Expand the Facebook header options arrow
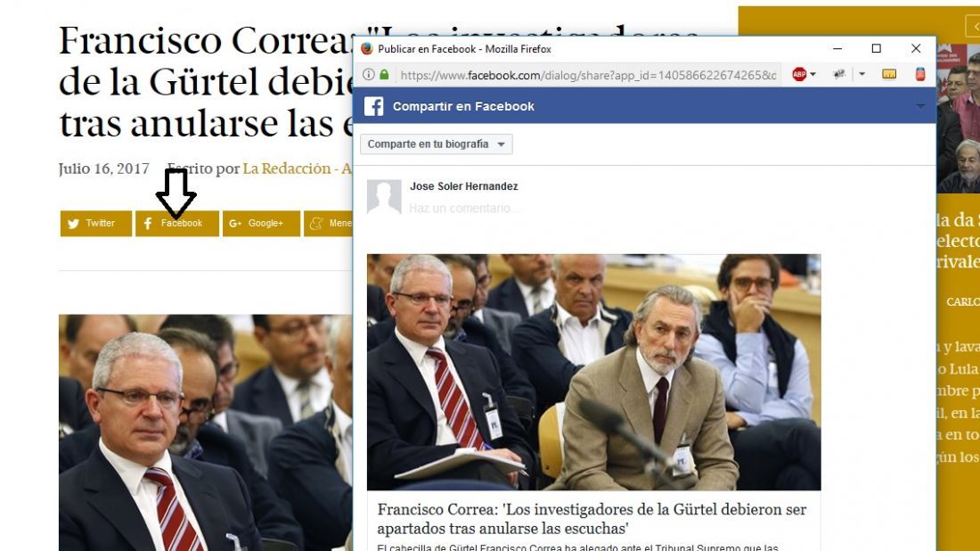The width and height of the screenshot is (980, 551). coord(920,106)
